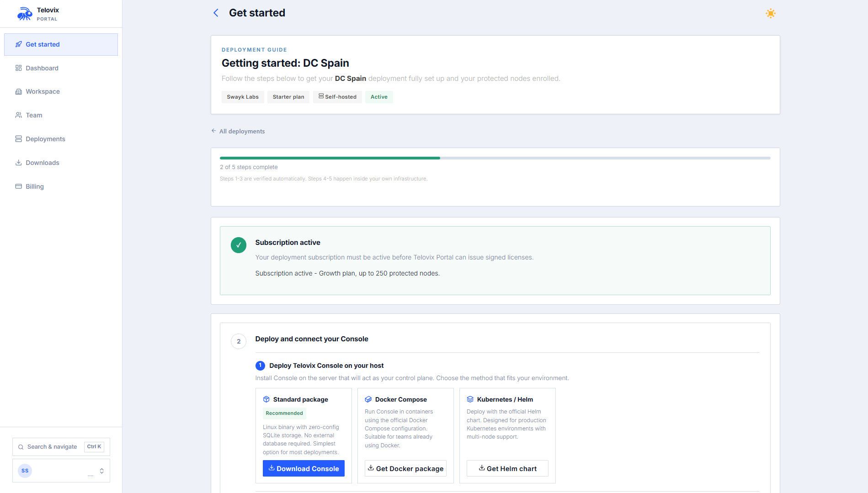The width and height of the screenshot is (868, 493).
Task: Click the 'Getting started: DC Spain' heading
Action: pyautogui.click(x=285, y=63)
